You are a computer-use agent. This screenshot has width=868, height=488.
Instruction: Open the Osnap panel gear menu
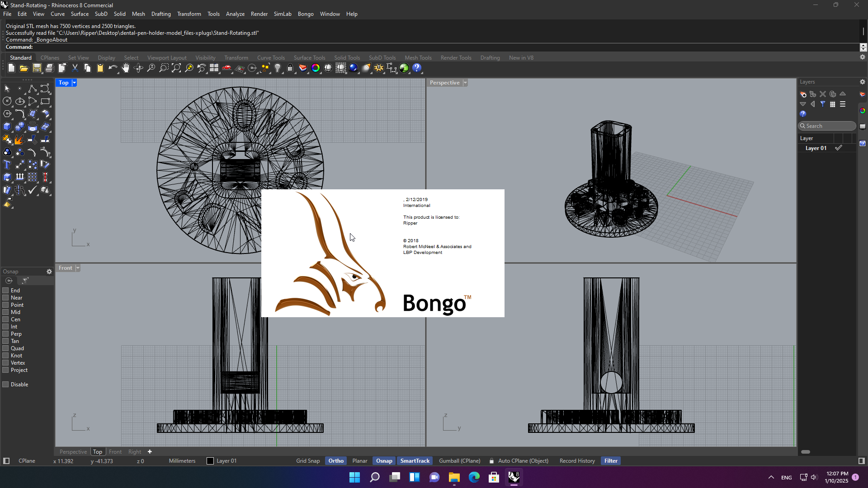pyautogui.click(x=49, y=272)
